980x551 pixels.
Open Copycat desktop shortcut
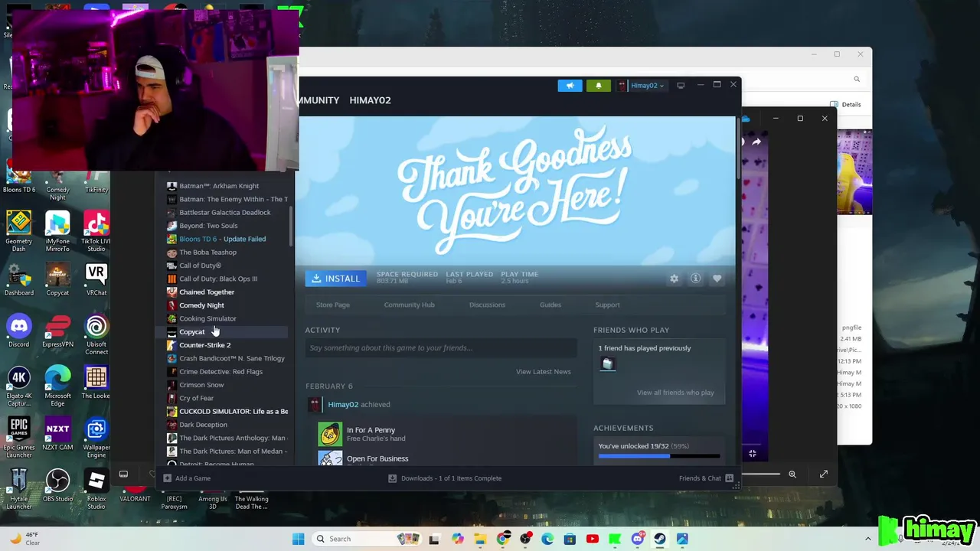click(57, 279)
